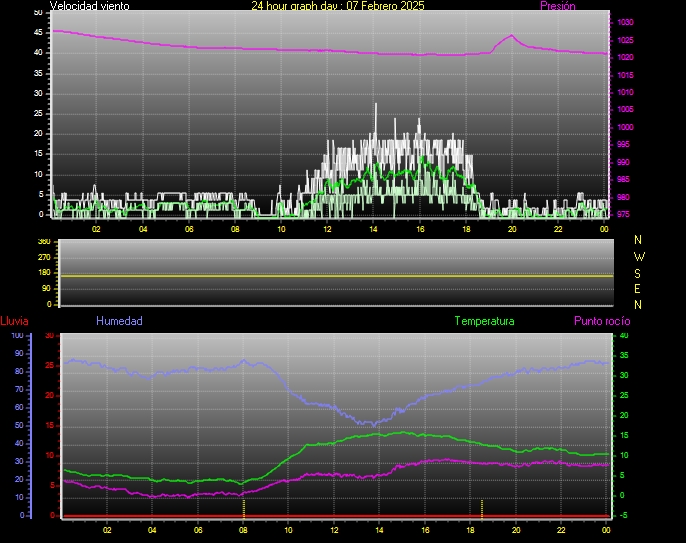Click the 1015 pressure axis value
This screenshot has height=543, width=686.
625,75
